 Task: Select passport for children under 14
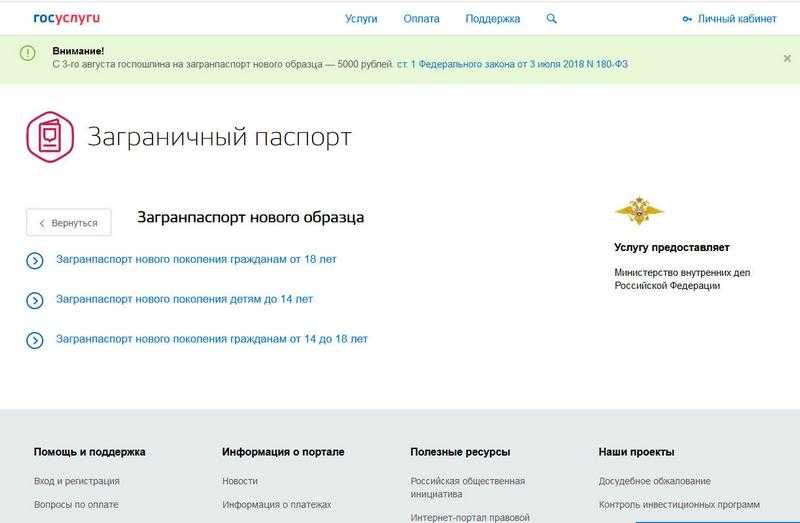[184, 299]
